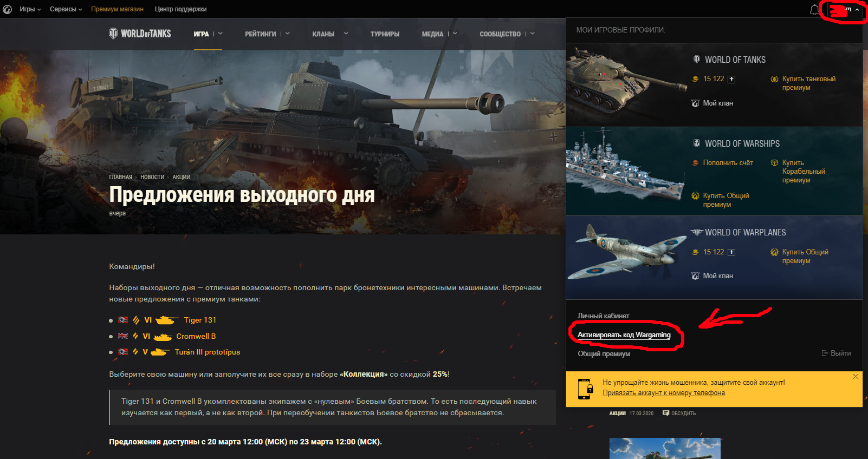Open the ИГРА navigation tab

pyautogui.click(x=201, y=34)
